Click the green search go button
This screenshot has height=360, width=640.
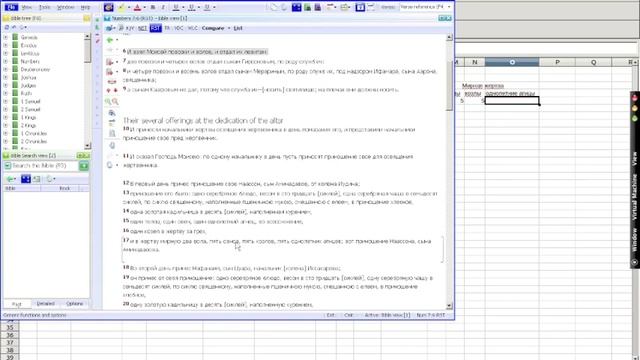click(x=84, y=166)
